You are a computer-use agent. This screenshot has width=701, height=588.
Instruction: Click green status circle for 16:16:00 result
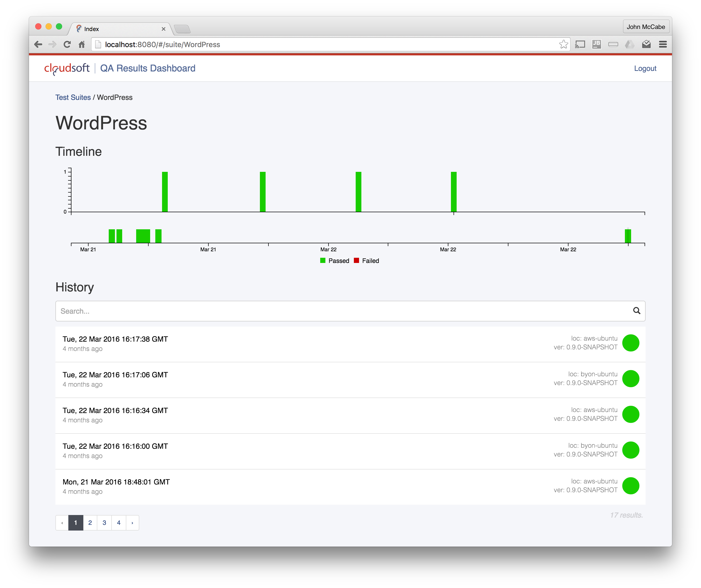(631, 450)
